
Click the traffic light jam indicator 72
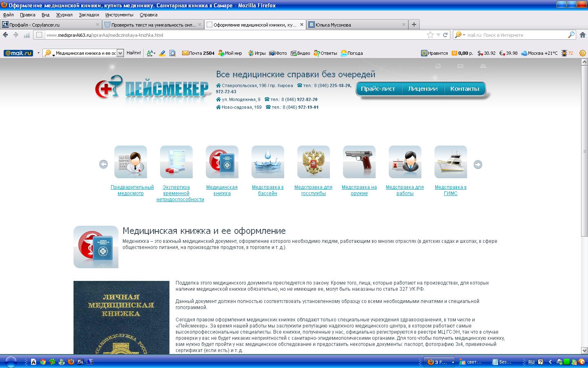(567, 53)
